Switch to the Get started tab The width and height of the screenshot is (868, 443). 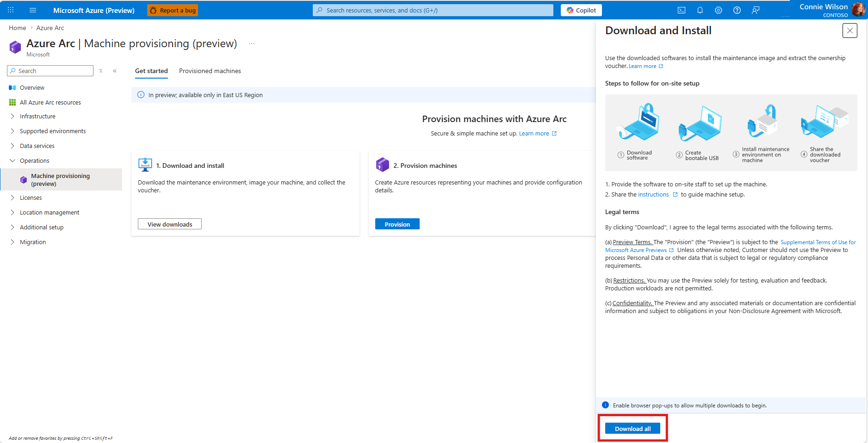[x=151, y=71]
